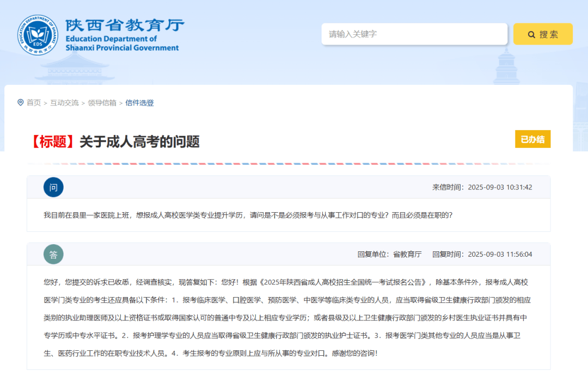
Task: Click the 已办结 status badge
Action: click(x=532, y=139)
